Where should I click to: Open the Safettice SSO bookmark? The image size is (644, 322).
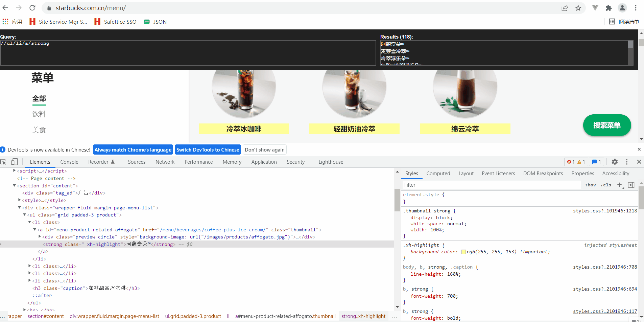pos(116,22)
